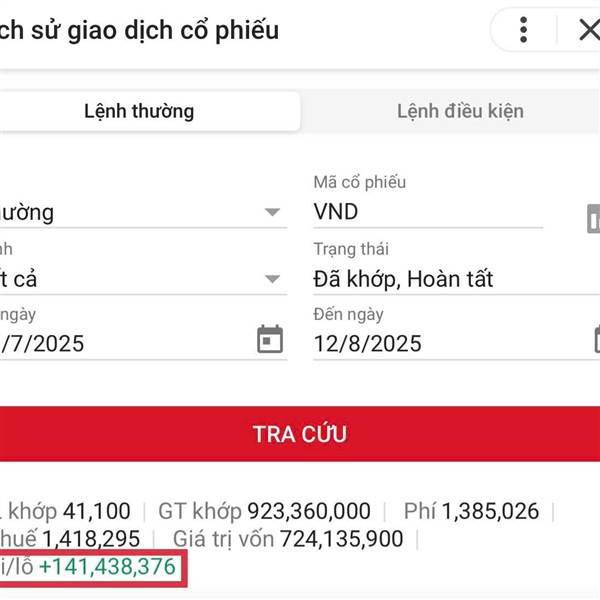Select the 12/8/2025 end date field

[452, 343]
